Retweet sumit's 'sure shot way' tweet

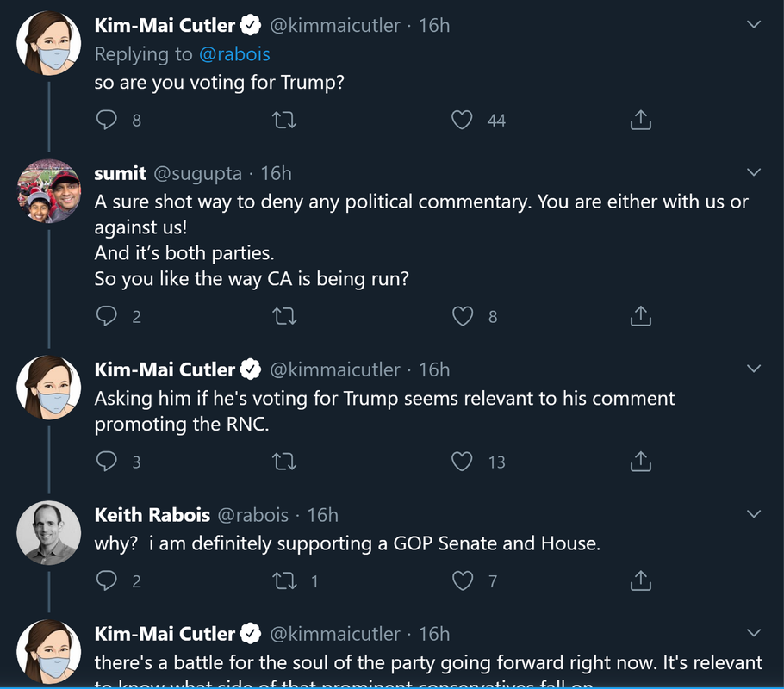(284, 316)
